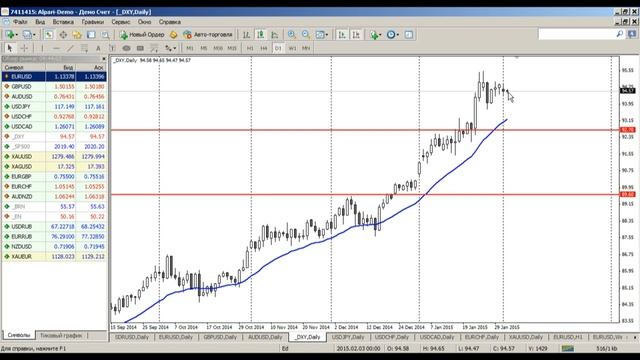Viewport: 640px width, 360px height.
Task: Open the chart templates icon
Action: 409,35
